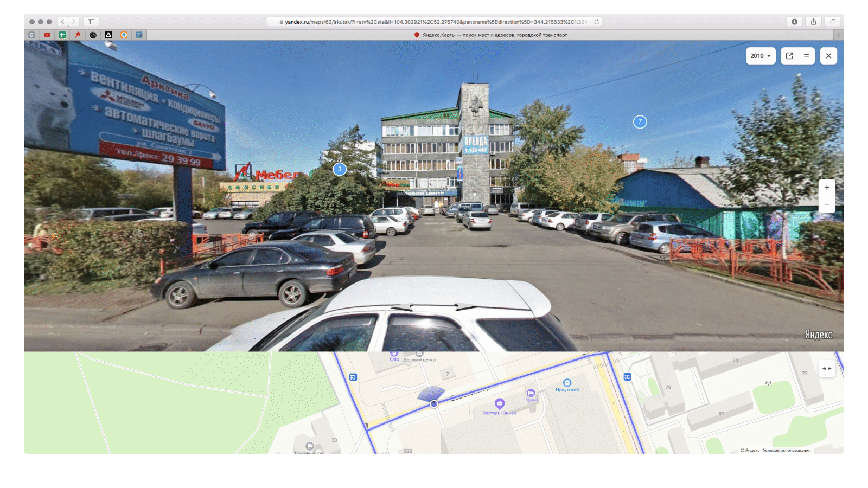The width and height of the screenshot is (868, 488).
Task: Click the © Яндекс copyright link
Action: point(750,450)
